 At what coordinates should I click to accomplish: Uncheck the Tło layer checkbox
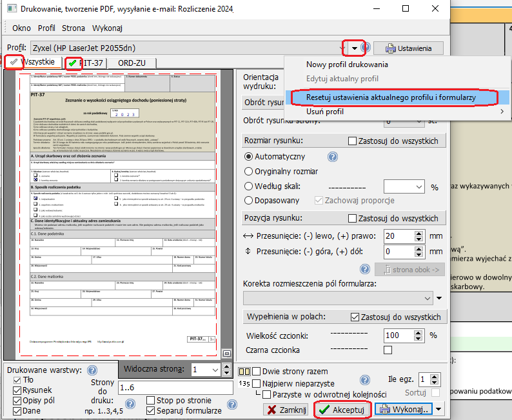click(x=17, y=380)
